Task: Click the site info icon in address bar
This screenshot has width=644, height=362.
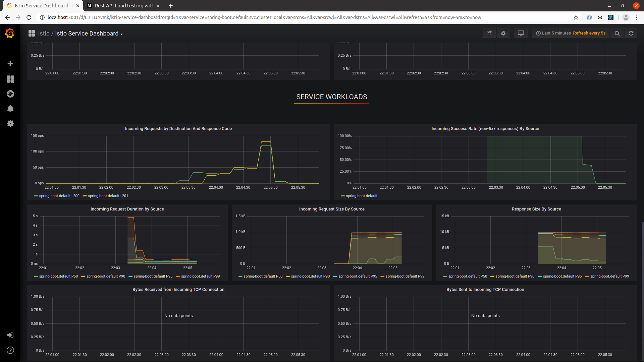Action: pyautogui.click(x=42, y=17)
